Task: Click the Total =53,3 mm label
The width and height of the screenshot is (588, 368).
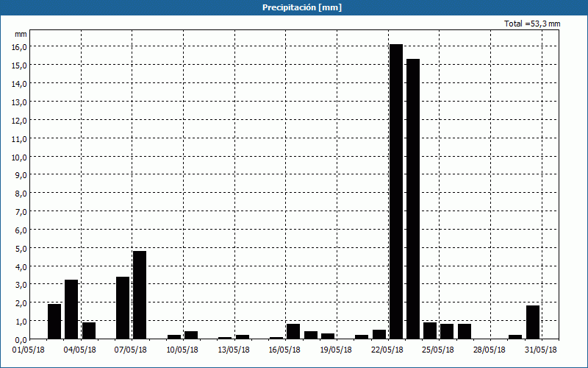Action: 532,24
